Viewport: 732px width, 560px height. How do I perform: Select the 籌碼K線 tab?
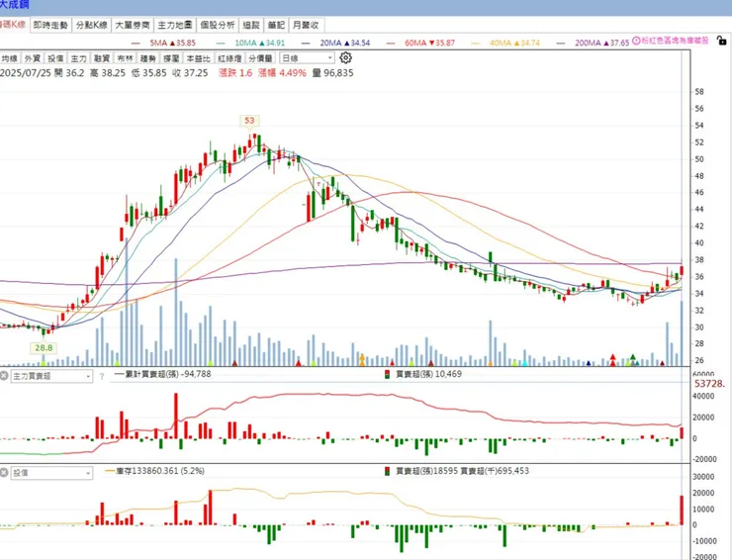coord(13,25)
